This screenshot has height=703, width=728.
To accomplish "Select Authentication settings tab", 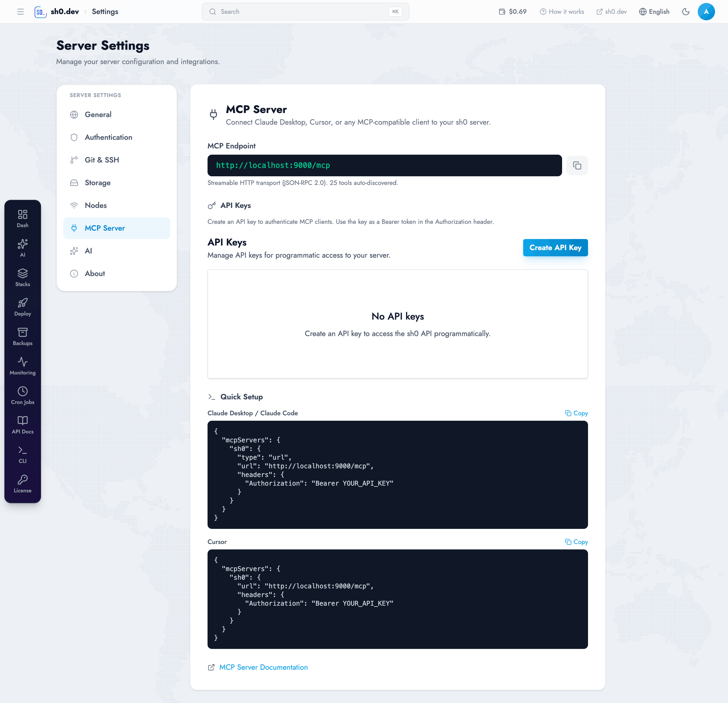I will (117, 137).
